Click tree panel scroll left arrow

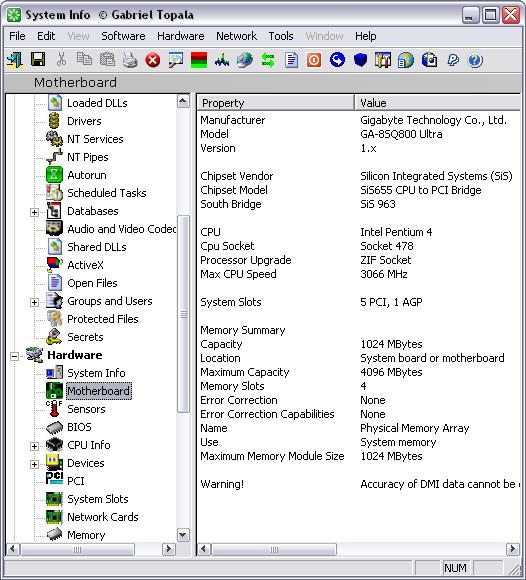[x=13, y=549]
